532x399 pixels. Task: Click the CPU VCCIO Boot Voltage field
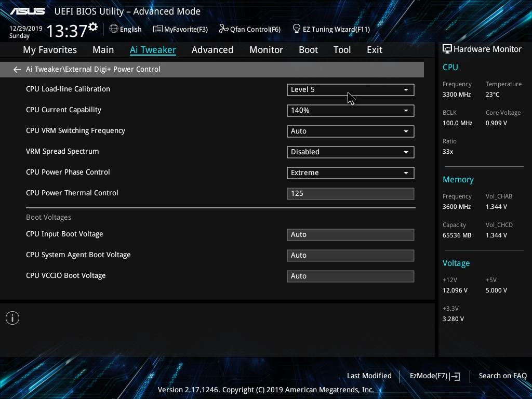click(x=351, y=276)
